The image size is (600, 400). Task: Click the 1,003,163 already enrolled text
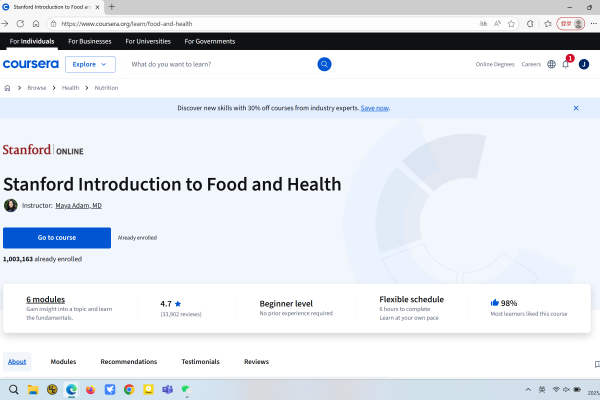(x=42, y=259)
